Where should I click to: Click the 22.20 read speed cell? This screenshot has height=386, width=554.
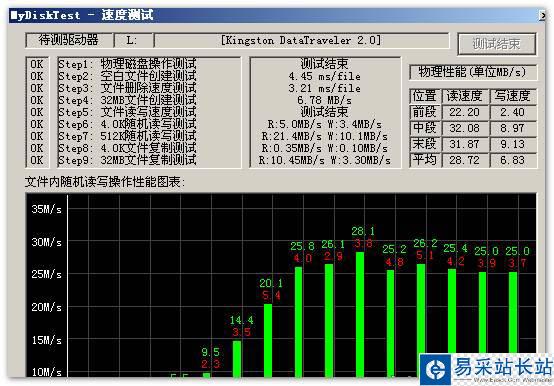[465, 112]
